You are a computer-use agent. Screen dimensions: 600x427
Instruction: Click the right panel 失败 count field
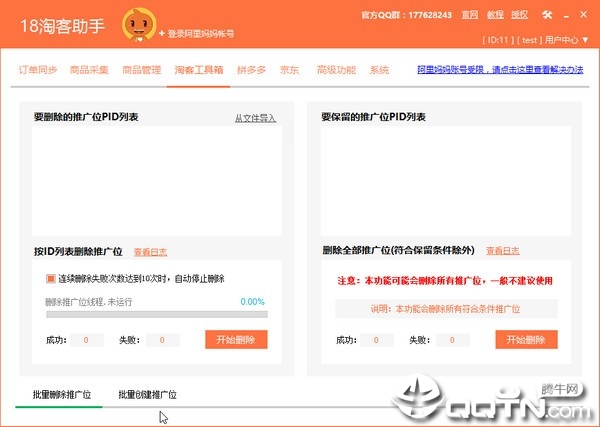pyautogui.click(x=453, y=340)
